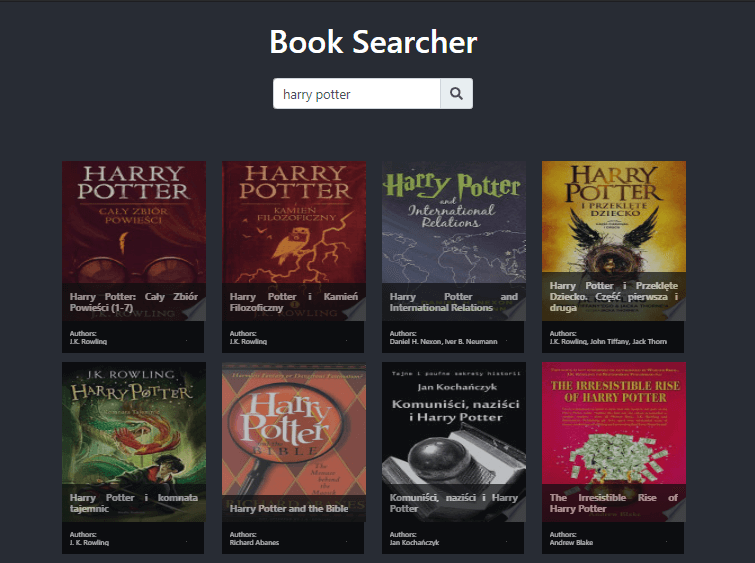Click title text 'Komuniści, naziści i Harry Potter'
This screenshot has height=563, width=755.
454,503
